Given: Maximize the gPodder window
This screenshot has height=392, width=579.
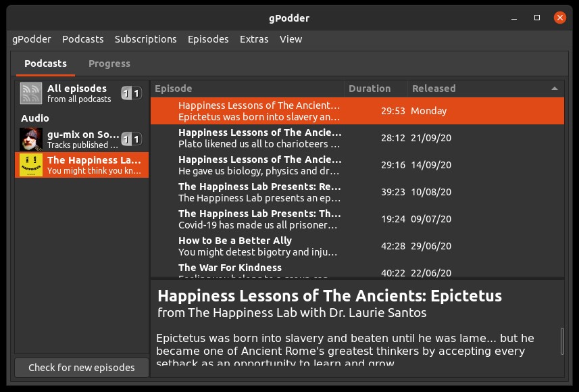Looking at the screenshot, I should (x=537, y=18).
